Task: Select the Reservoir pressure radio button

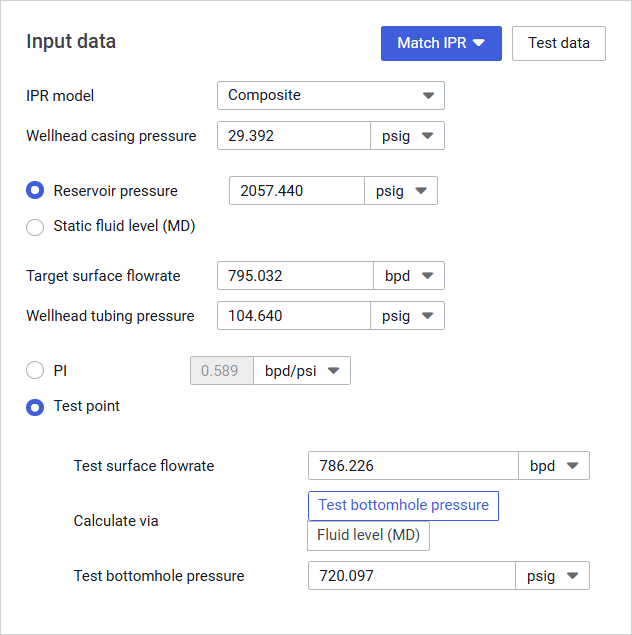Action: tap(35, 191)
